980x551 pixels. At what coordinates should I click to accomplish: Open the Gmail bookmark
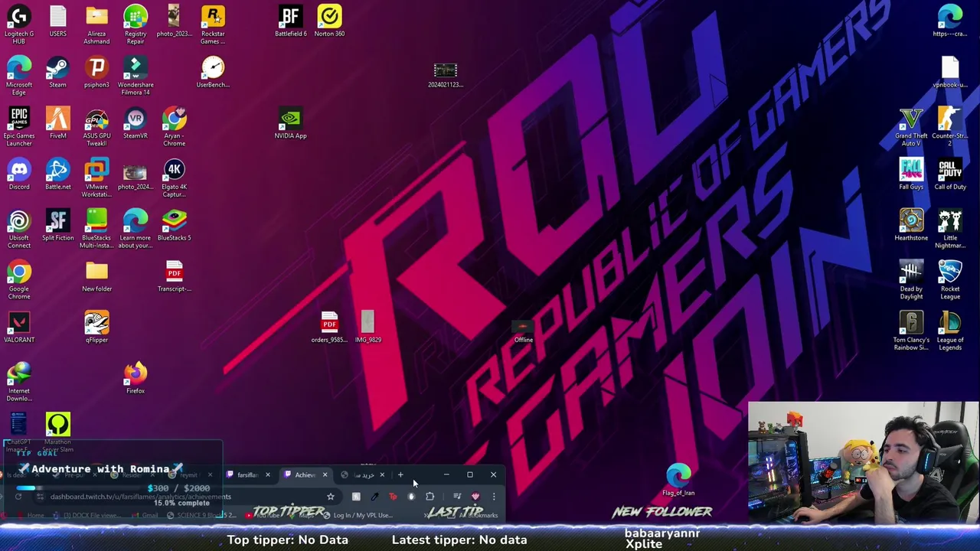pos(145,515)
